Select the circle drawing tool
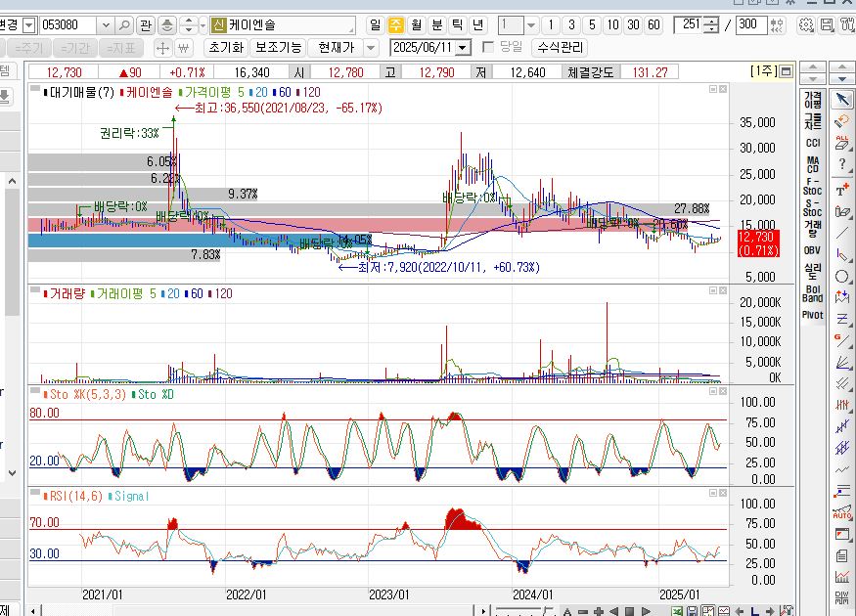This screenshot has height=616, width=856. coord(842,276)
